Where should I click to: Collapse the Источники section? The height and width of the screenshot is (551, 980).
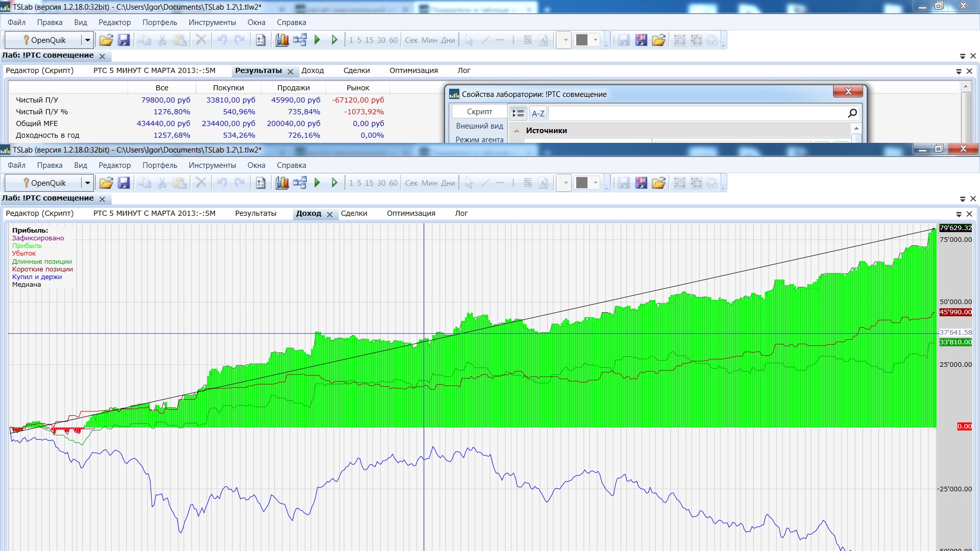point(517,131)
